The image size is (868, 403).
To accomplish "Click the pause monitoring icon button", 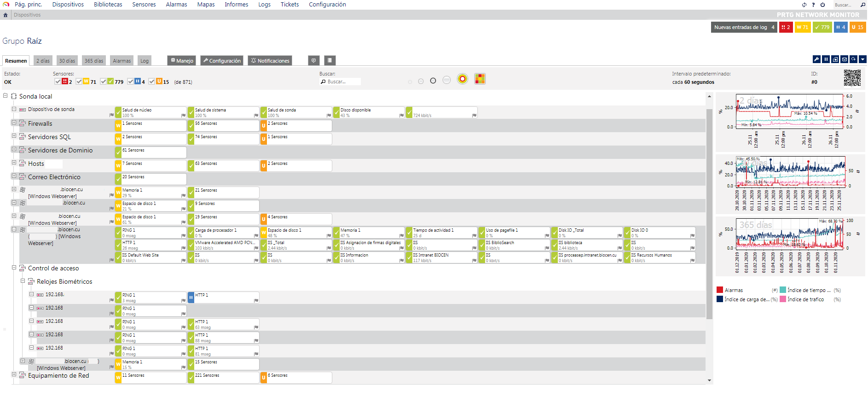I will click(x=826, y=59).
